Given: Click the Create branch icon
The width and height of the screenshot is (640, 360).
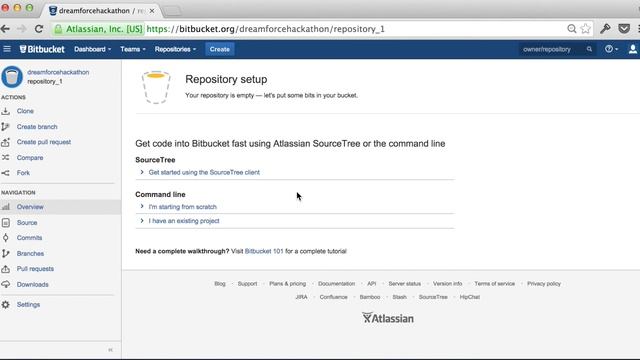Looking at the screenshot, I should tap(6, 127).
